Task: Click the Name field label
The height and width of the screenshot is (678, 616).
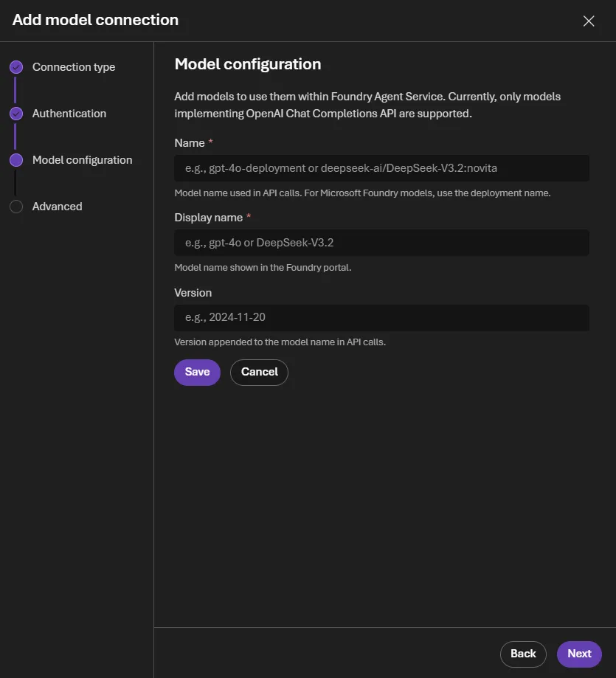Action: 190,143
